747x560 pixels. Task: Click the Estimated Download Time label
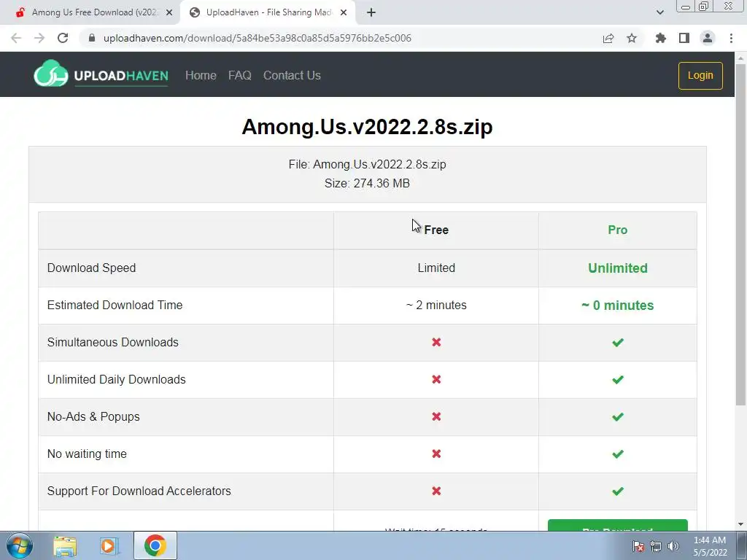115,306
